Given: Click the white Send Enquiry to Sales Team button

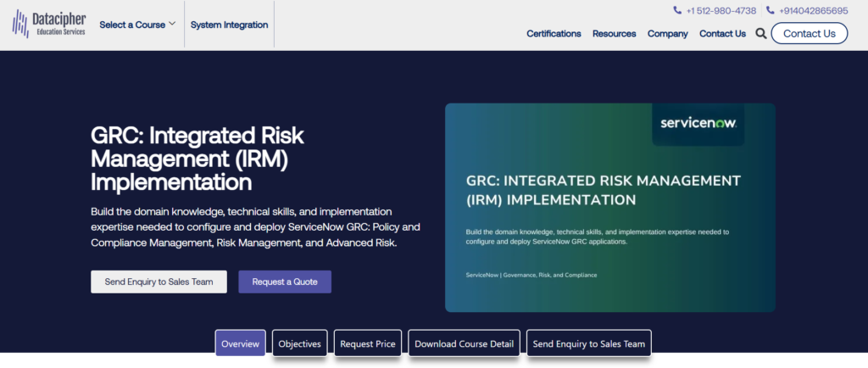Looking at the screenshot, I should click(159, 282).
